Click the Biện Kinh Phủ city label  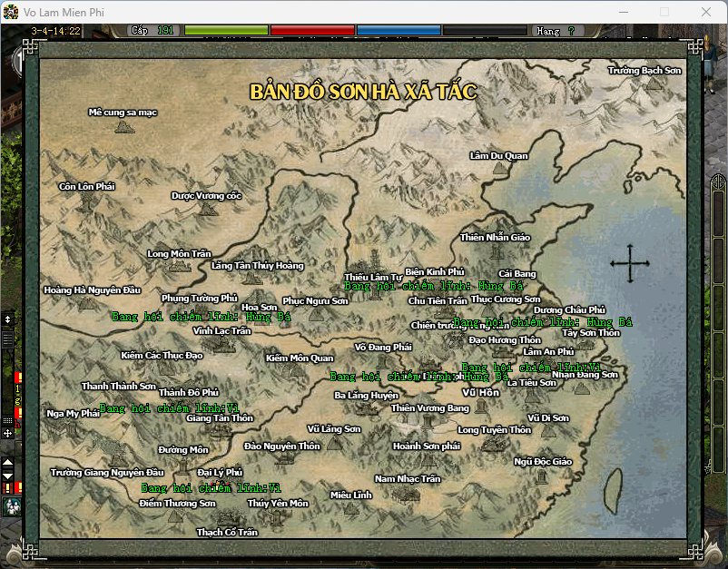click(434, 271)
